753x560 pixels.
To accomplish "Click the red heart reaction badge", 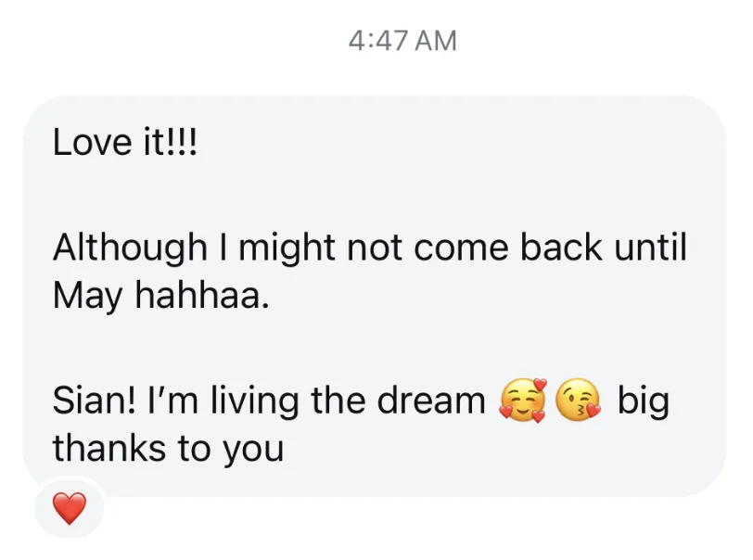I will (x=70, y=508).
